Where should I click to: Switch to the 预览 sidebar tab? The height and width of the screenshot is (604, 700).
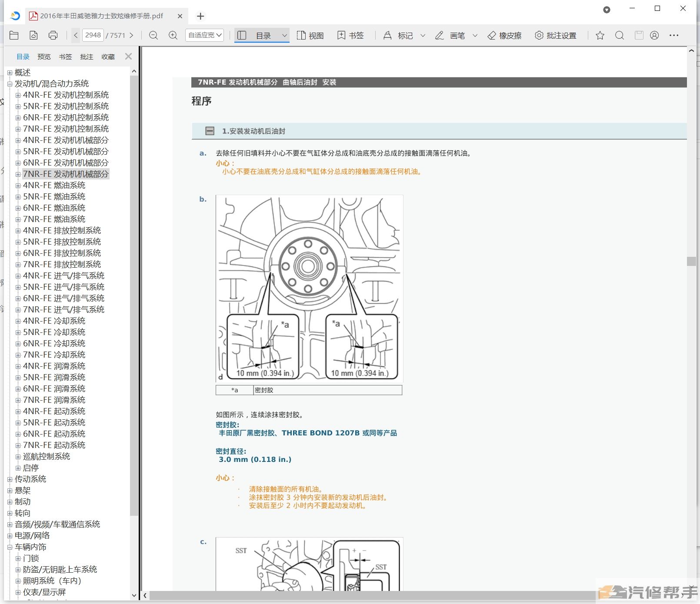(x=44, y=57)
